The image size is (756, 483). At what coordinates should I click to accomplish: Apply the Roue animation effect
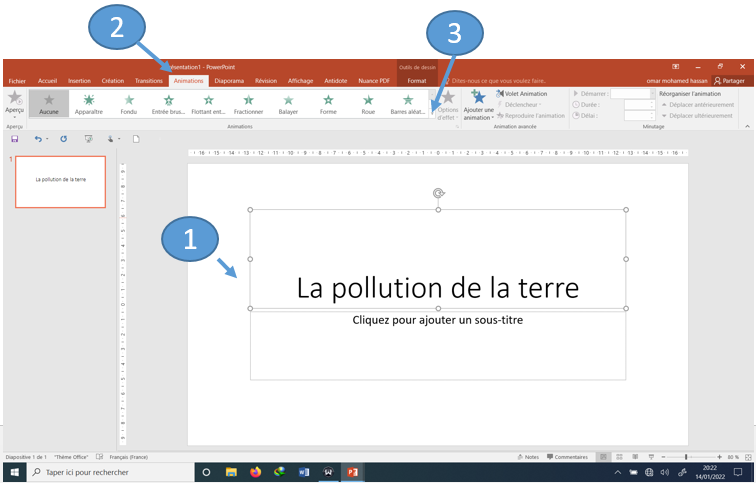click(x=368, y=104)
